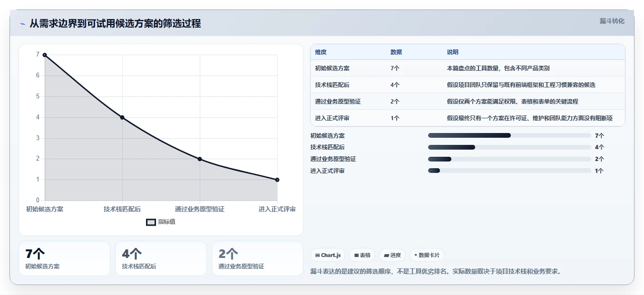The image size is (644, 295).
Task: Click the Chart.js tag
Action: pos(328,255)
